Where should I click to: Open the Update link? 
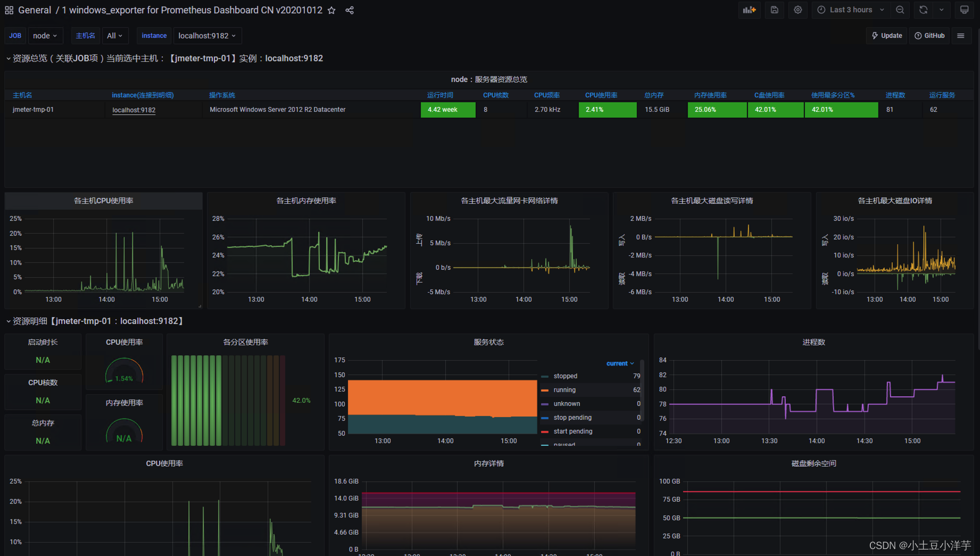coord(886,36)
